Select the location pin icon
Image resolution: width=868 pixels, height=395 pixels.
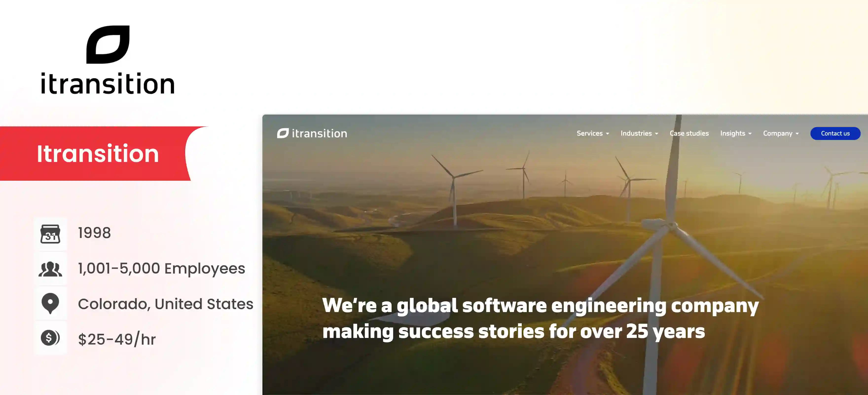click(51, 304)
